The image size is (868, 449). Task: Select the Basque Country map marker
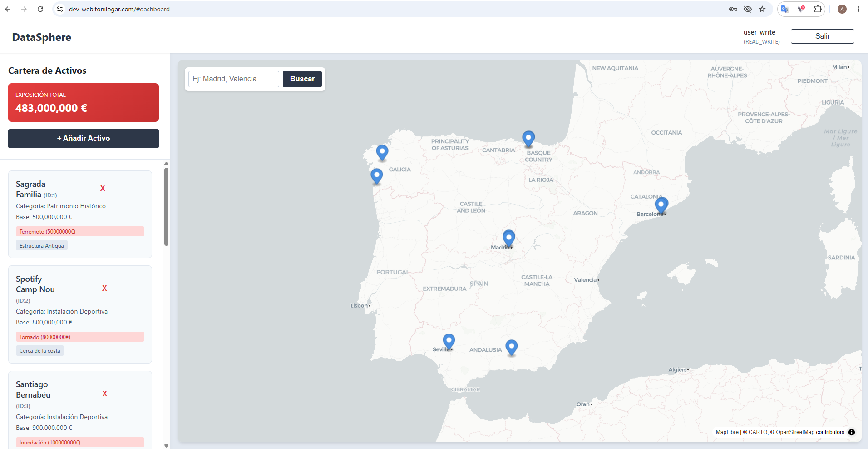click(x=528, y=139)
